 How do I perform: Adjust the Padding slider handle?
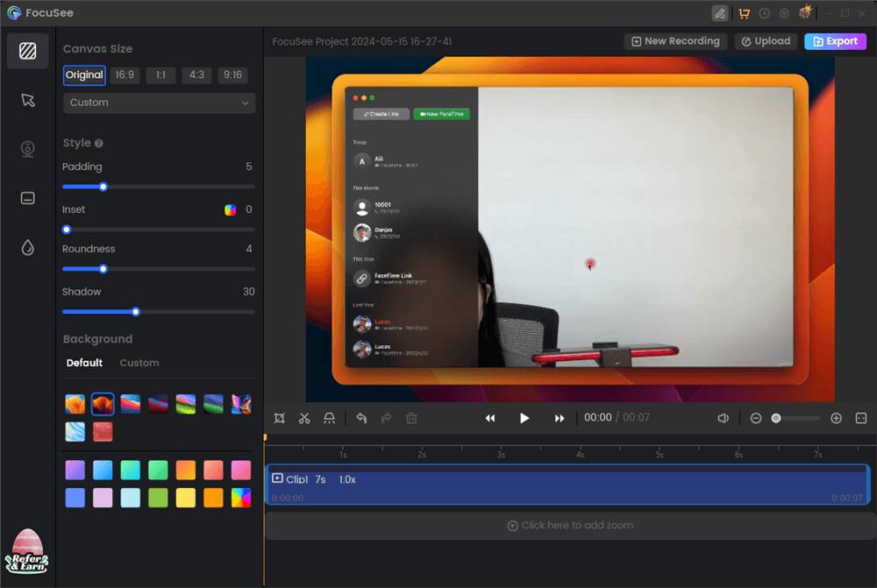click(x=103, y=187)
